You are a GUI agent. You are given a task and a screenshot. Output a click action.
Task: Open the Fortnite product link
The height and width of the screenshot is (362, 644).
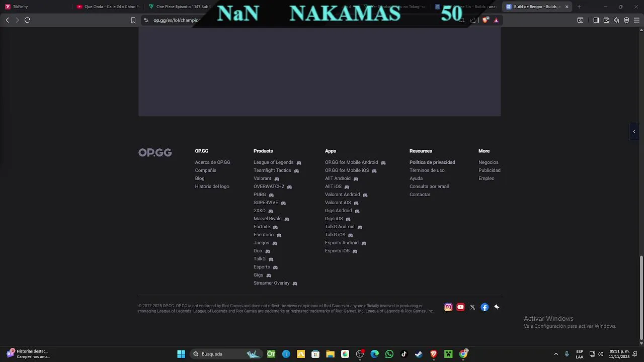click(x=262, y=227)
